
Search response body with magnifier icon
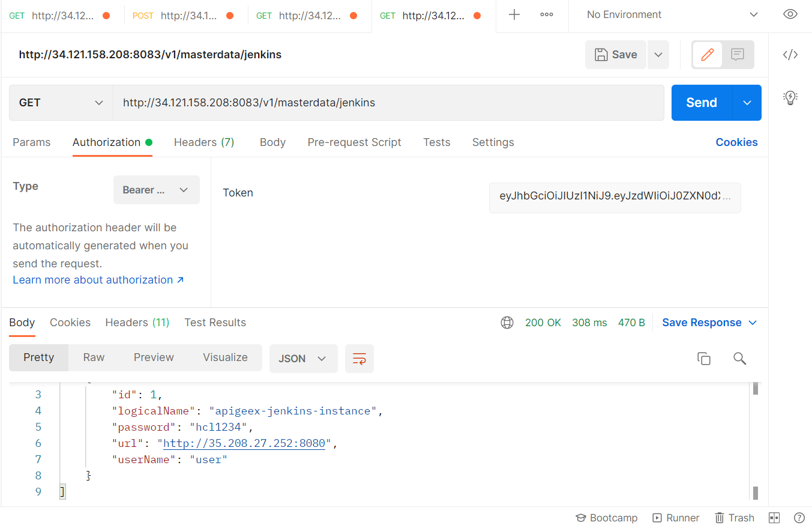coord(740,359)
